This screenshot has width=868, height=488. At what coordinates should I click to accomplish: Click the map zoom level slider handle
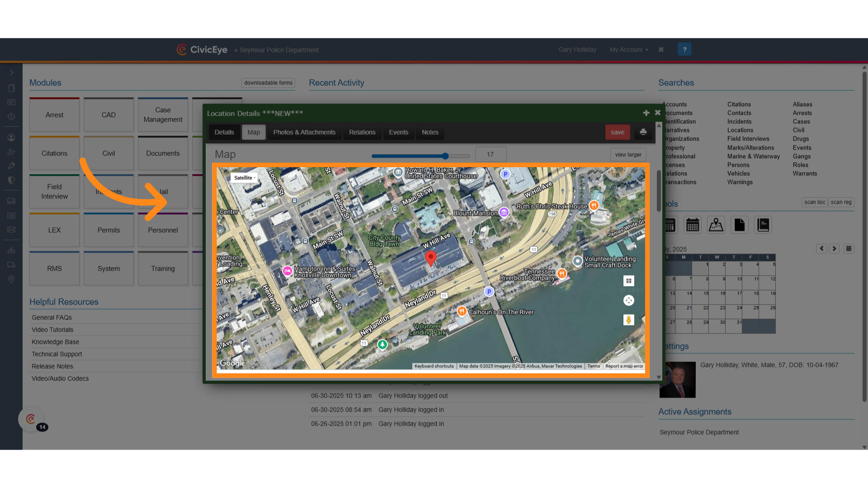445,156
